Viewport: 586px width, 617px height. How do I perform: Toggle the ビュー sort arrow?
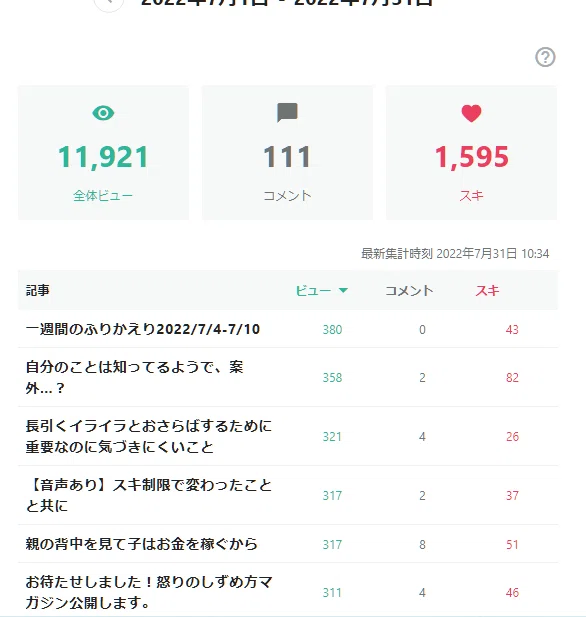[x=343, y=290]
